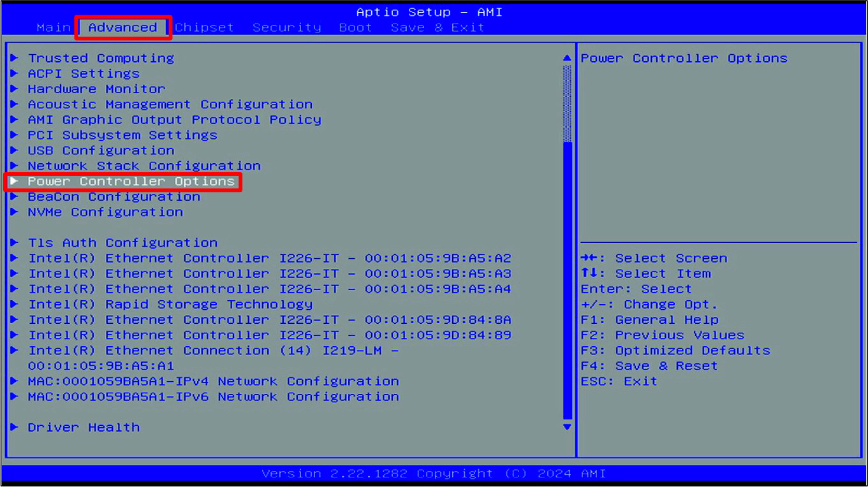Open the Security tab
This screenshot has width=868, height=487.
pos(286,27)
